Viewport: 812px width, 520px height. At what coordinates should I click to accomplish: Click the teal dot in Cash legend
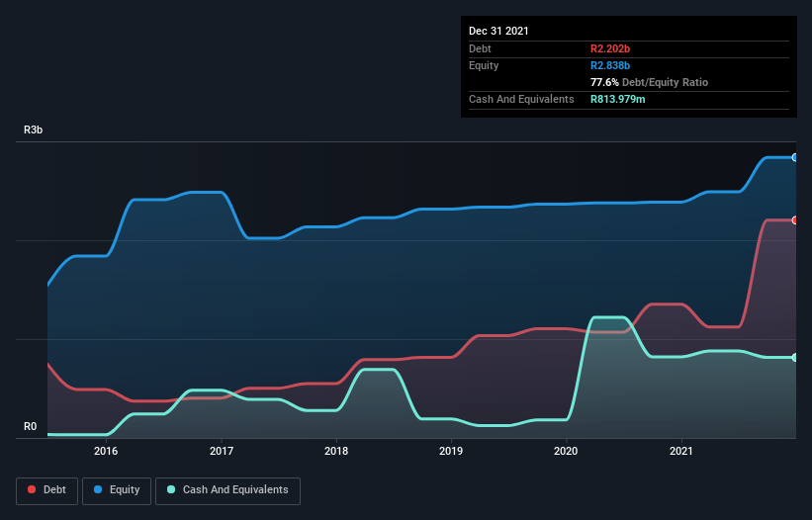tap(171, 489)
